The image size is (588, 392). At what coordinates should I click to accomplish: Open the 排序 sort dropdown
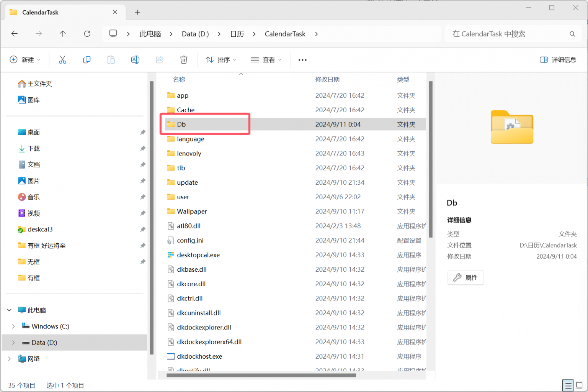221,60
